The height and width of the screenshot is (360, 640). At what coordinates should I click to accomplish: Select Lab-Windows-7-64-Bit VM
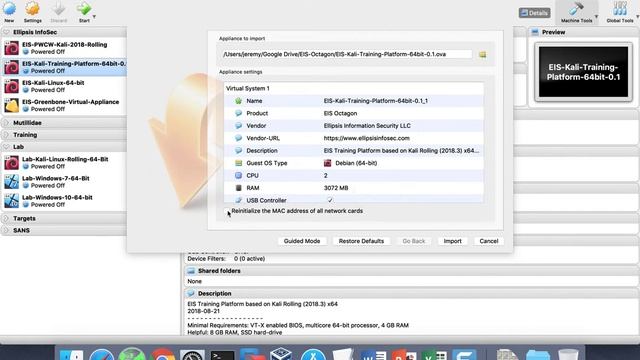click(64, 182)
